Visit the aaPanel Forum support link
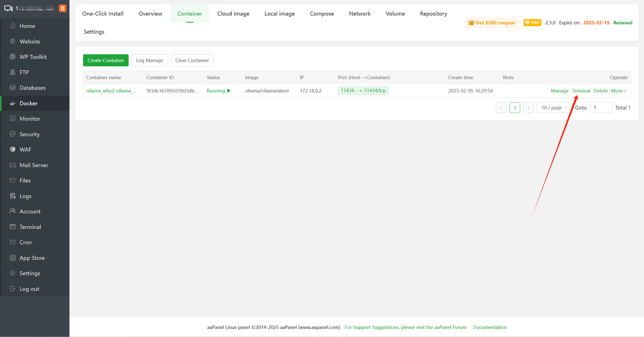This screenshot has height=337, width=644. [406, 327]
